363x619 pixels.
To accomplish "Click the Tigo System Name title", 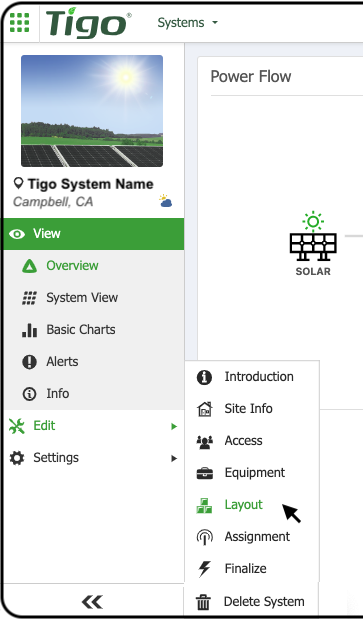I will [x=90, y=184].
